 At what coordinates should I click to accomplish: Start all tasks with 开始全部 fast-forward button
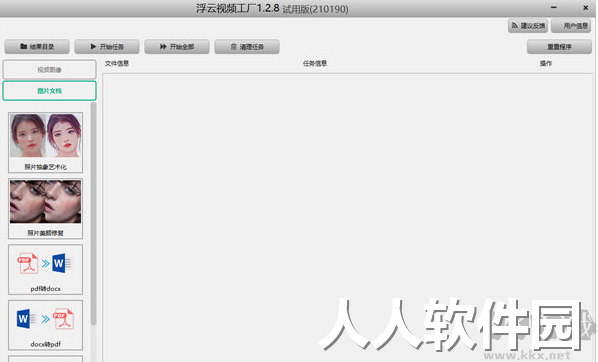[177, 47]
